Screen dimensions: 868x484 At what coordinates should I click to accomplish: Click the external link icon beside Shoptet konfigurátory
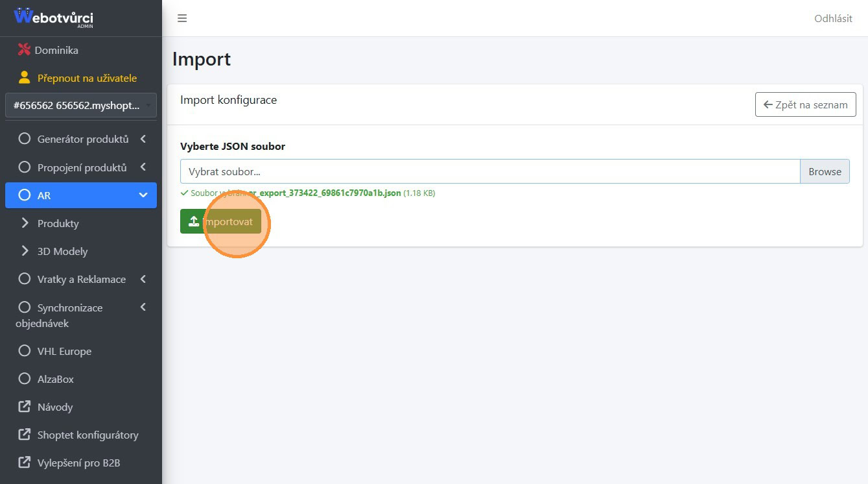[25, 434]
